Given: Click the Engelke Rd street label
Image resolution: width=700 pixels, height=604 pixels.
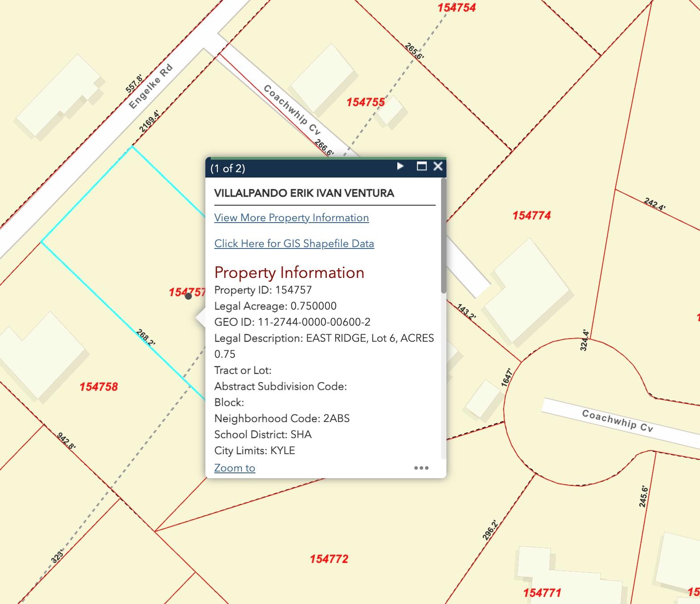Looking at the screenshot, I should [150, 87].
